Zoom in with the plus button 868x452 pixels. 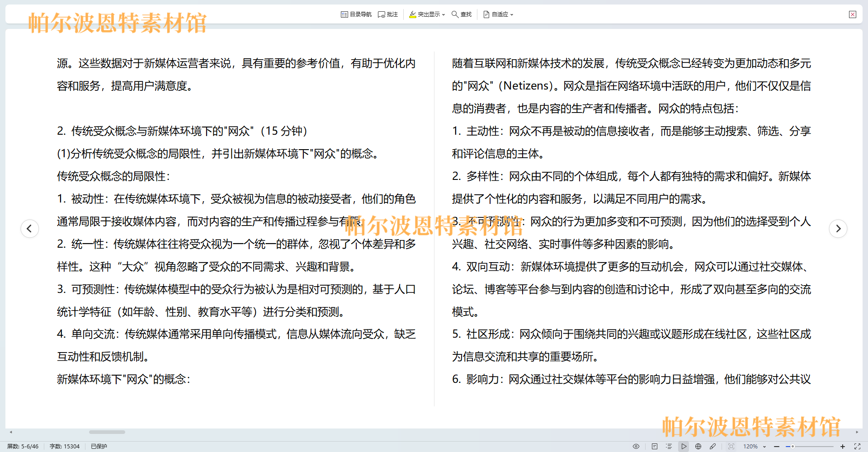point(843,446)
